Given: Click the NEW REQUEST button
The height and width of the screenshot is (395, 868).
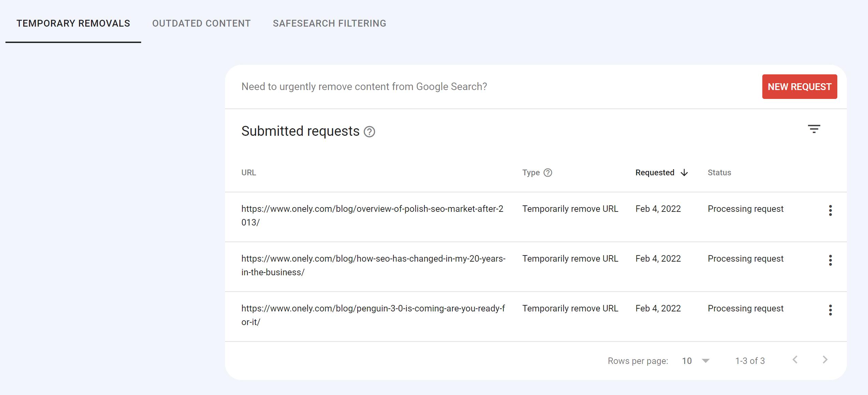Looking at the screenshot, I should coord(799,87).
